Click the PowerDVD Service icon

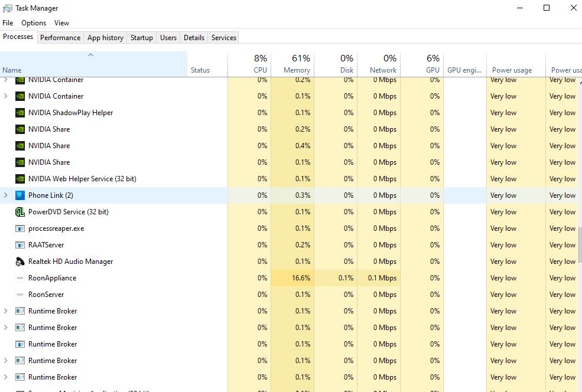(x=20, y=212)
